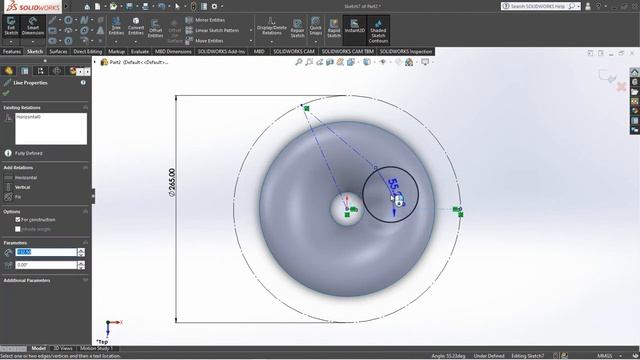
Task: Collapse the Parameters section
Action: pos(85,242)
